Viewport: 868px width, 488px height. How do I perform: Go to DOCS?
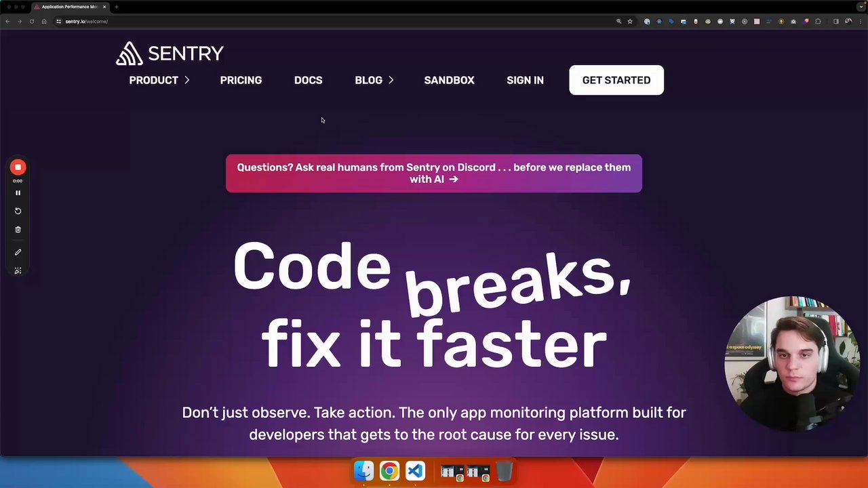click(x=309, y=80)
